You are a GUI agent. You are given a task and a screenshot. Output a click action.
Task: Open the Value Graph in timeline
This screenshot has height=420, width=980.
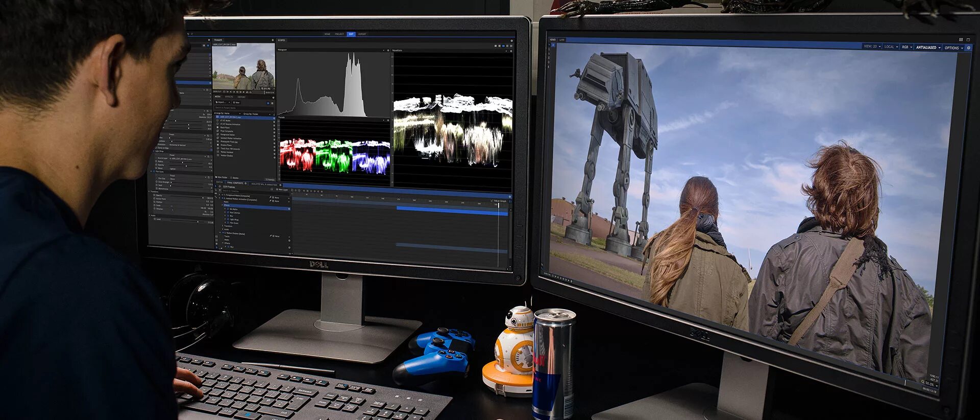point(499,201)
